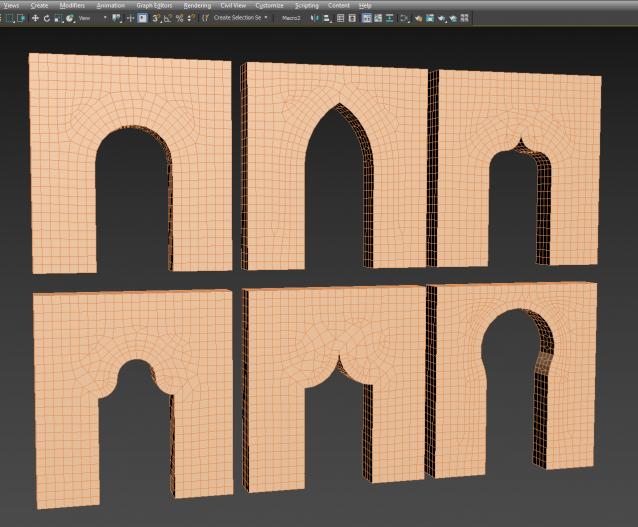Toggle Window/Crossing selection mode
Screen dimensions: 638x527
click(21, 18)
